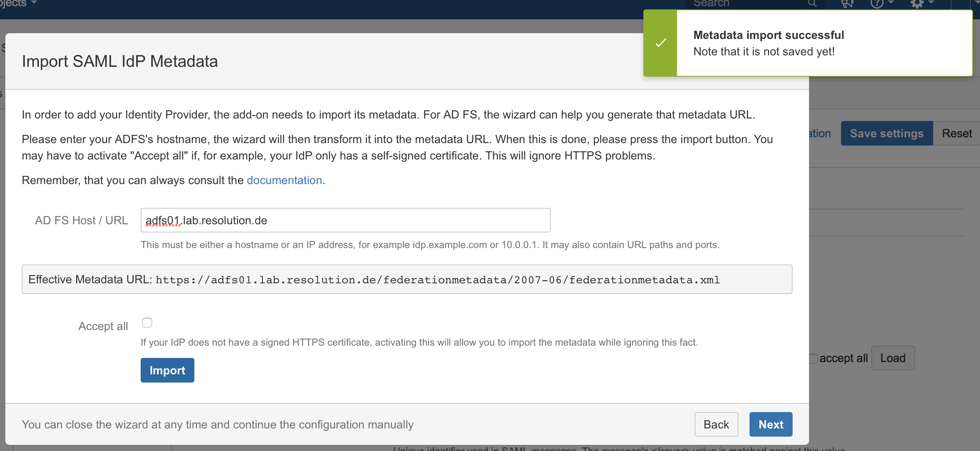
Task: Enable the Accept all checkbox in the wizard
Action: (147, 323)
